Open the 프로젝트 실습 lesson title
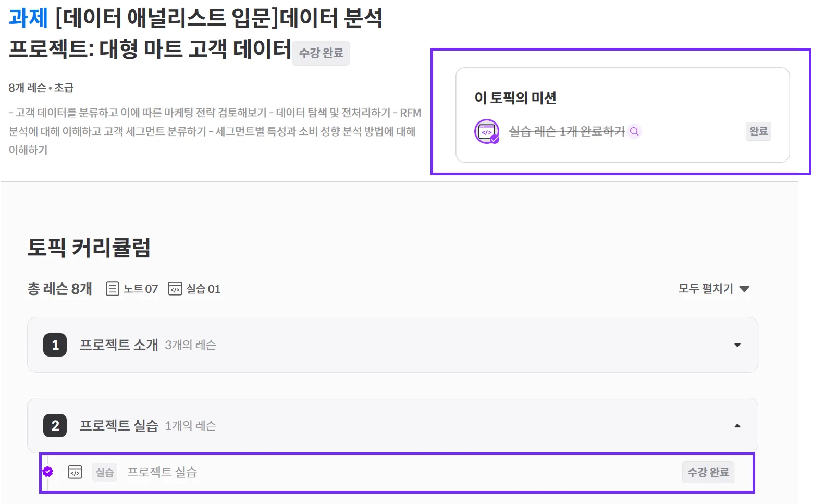Viewport: 825px width, 504px height. (x=162, y=472)
